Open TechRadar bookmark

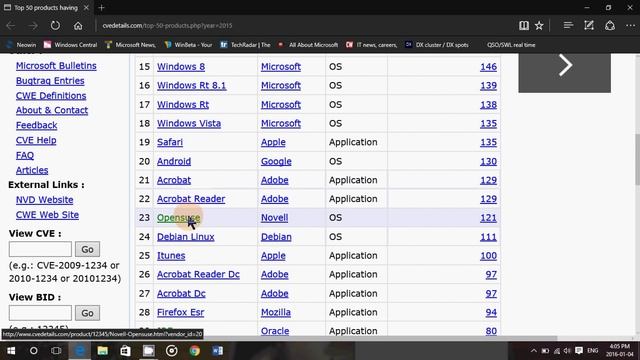click(x=245, y=45)
